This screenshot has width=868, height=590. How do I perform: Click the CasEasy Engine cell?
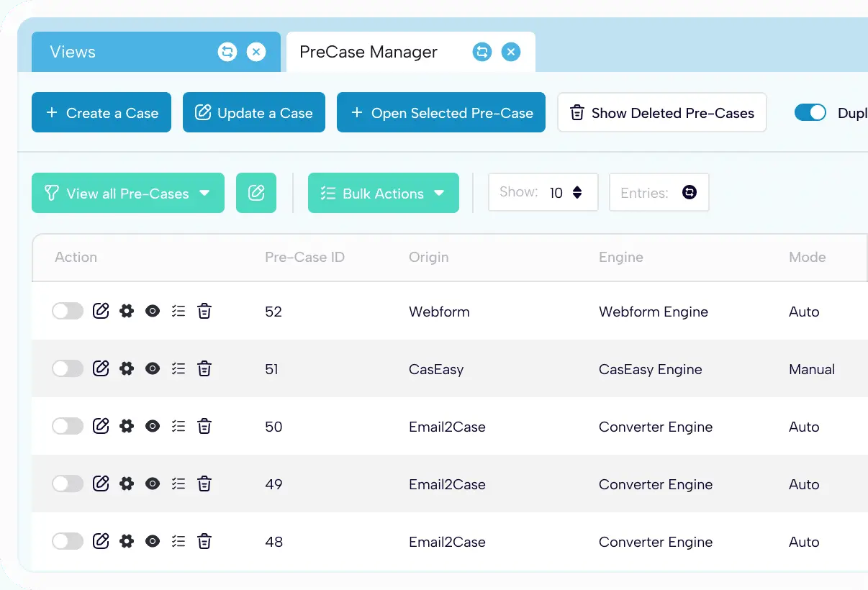point(650,369)
